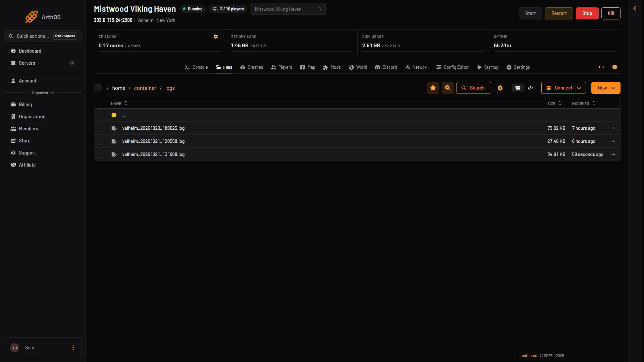Click the magnifier find-in-files icon button

click(x=448, y=88)
